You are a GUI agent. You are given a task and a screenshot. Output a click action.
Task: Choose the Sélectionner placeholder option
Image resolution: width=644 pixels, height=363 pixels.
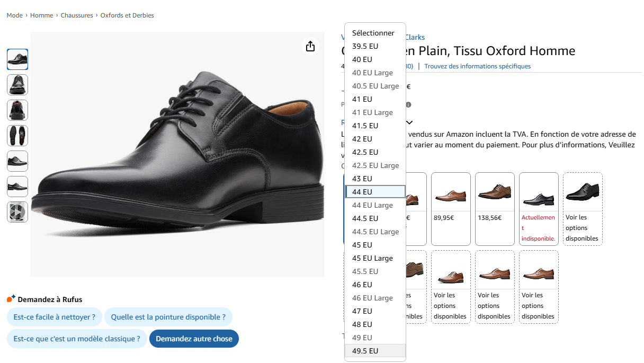[375, 33]
